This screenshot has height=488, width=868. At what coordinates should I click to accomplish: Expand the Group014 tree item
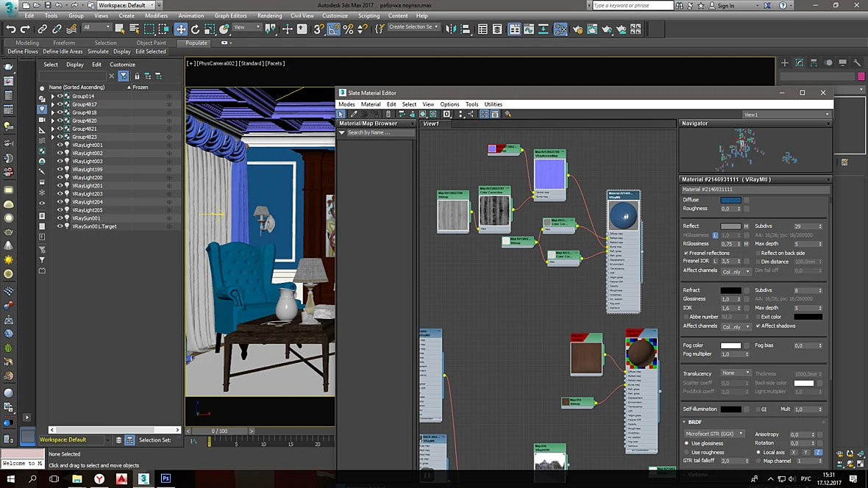tap(52, 96)
